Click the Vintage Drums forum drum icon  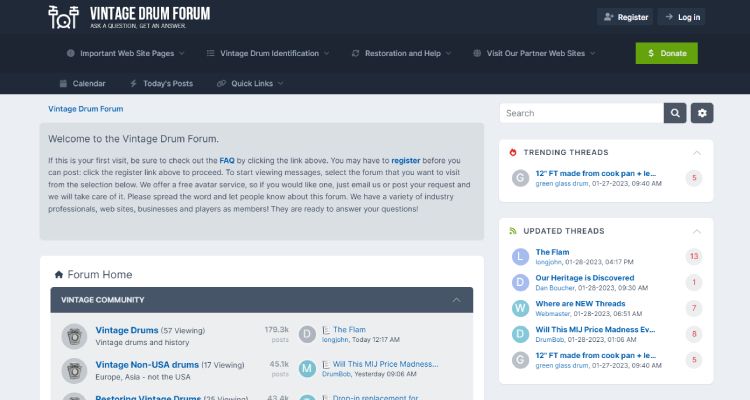(x=74, y=336)
